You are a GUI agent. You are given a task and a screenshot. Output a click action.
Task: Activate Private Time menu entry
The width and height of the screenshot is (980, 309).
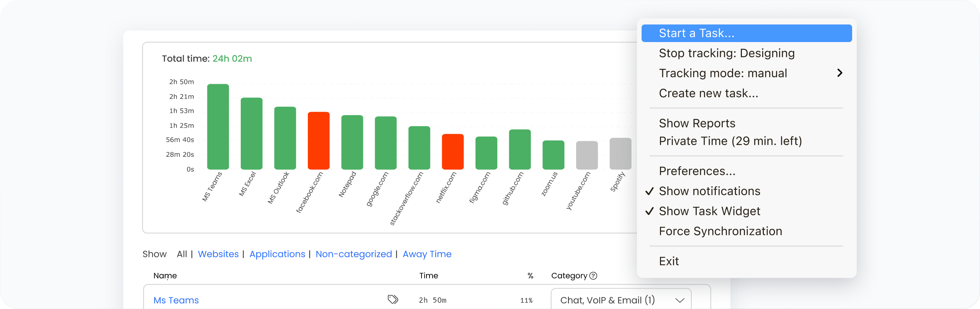click(x=730, y=141)
